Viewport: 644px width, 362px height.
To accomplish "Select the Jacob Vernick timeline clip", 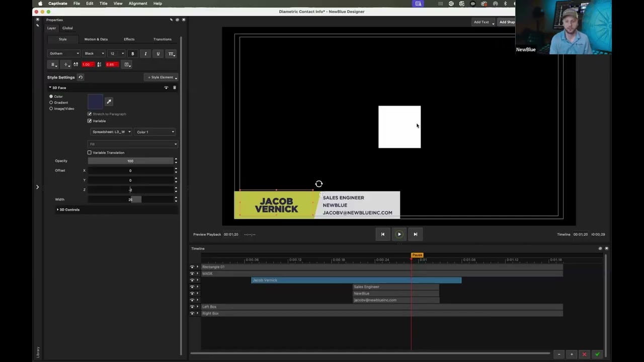I will [x=356, y=280].
